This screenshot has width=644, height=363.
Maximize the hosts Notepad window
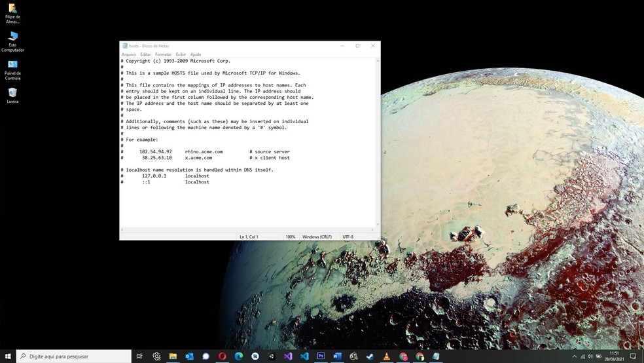pos(357,46)
